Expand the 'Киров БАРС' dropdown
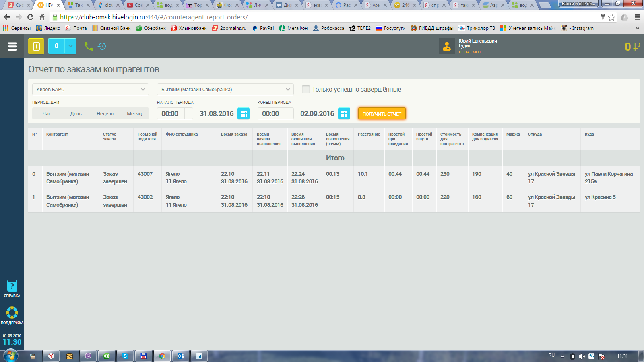The height and width of the screenshot is (362, 644). [x=91, y=89]
